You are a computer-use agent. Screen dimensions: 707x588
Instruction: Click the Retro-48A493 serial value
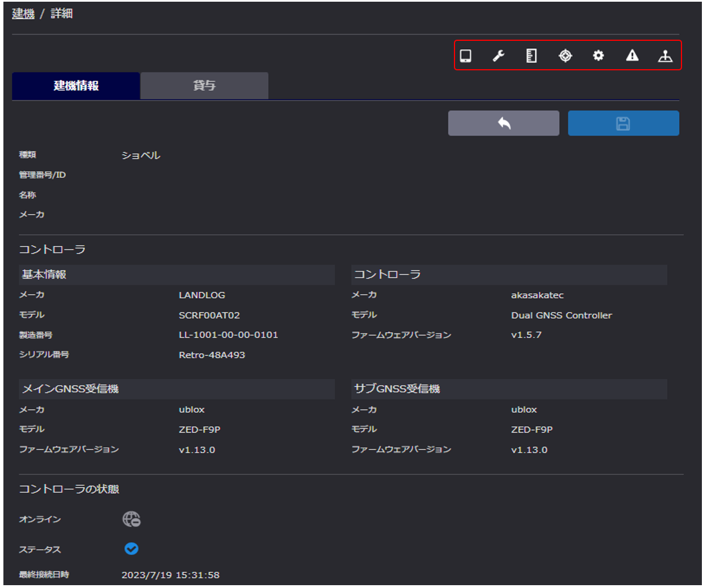click(x=212, y=355)
